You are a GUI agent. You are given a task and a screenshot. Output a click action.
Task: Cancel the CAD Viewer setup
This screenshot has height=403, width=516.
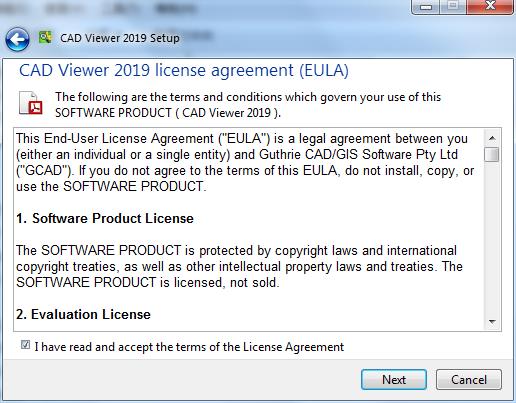(469, 380)
